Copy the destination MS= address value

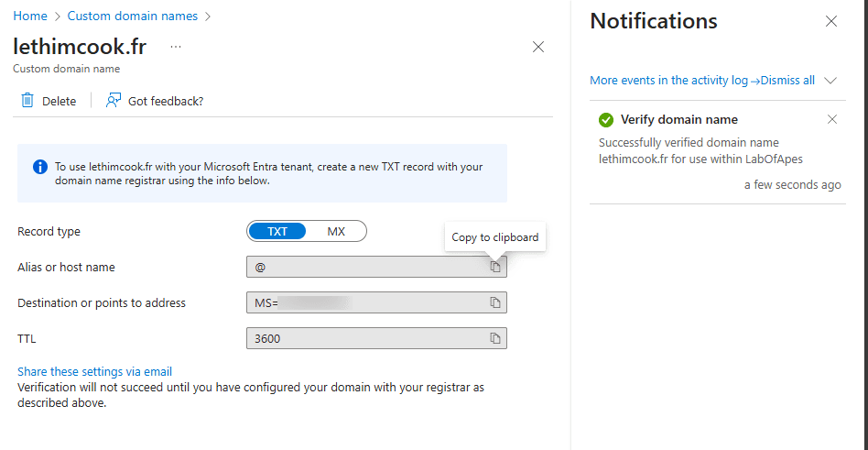click(494, 302)
